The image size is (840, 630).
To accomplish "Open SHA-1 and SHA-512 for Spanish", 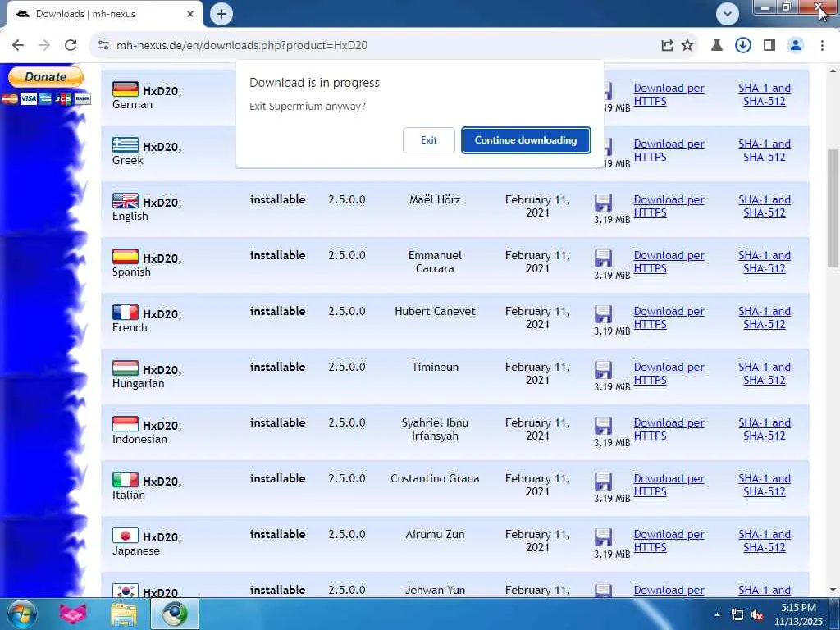I will click(765, 262).
